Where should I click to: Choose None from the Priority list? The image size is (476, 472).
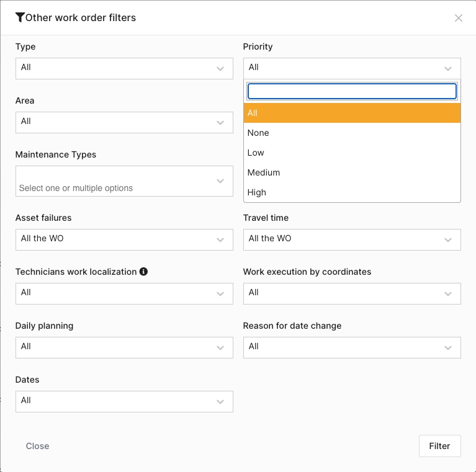352,133
